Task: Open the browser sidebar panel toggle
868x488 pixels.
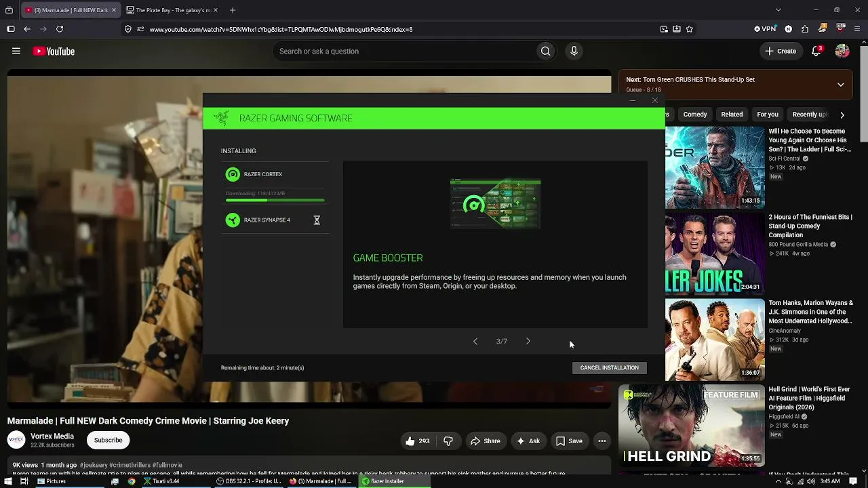Action: coord(11,29)
